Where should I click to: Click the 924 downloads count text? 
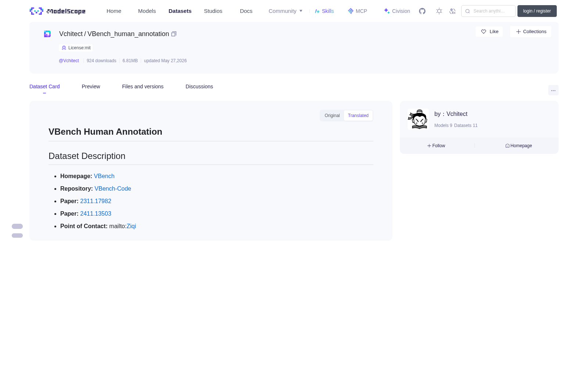pyautogui.click(x=101, y=61)
